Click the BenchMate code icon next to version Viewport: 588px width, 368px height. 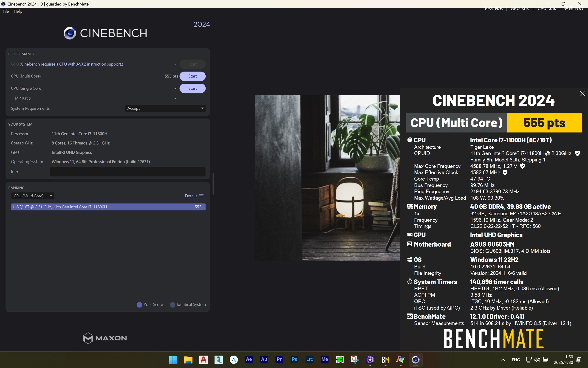(x=410, y=316)
